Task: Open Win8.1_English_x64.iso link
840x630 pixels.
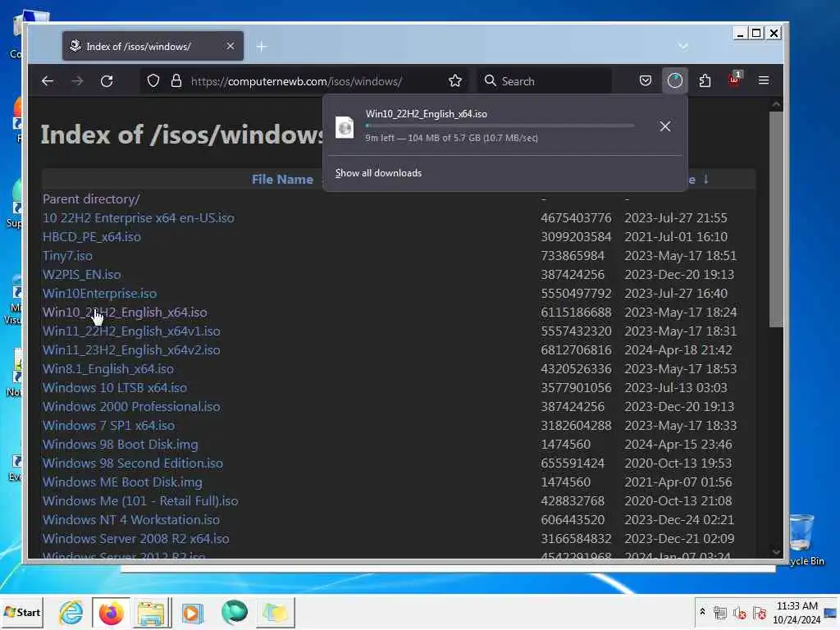Action: point(108,369)
